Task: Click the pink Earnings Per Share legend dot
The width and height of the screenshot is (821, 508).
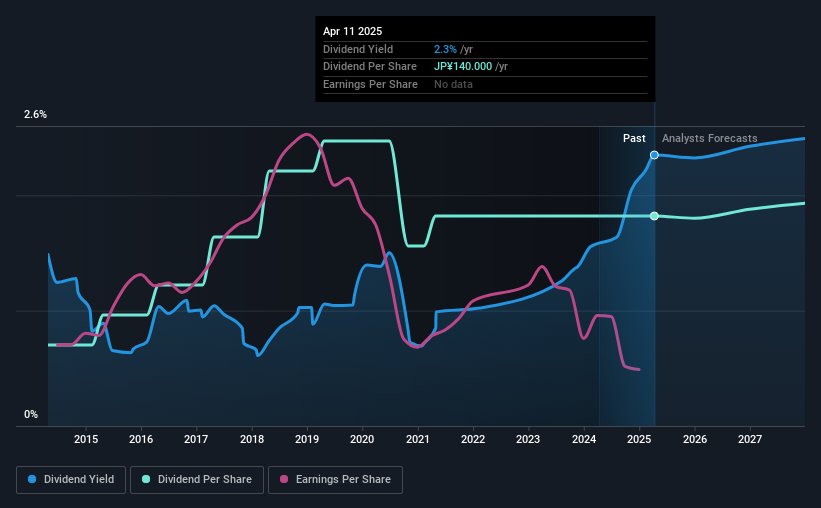Action: pos(284,479)
